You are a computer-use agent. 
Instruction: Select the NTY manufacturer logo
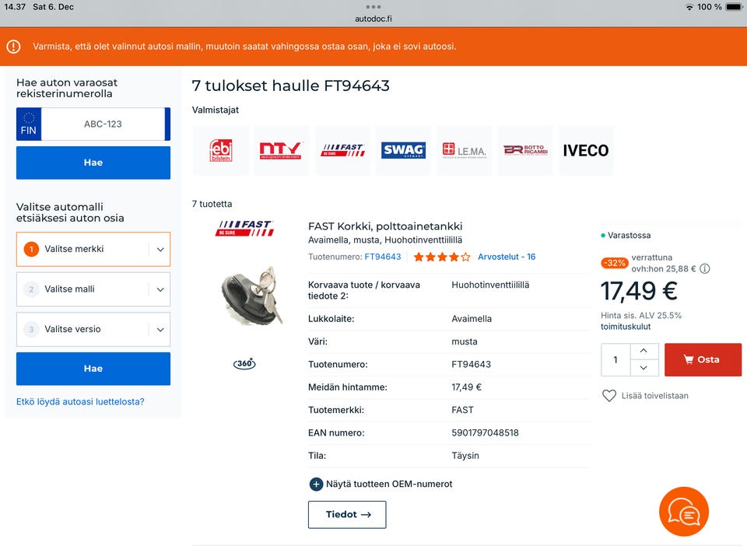click(281, 150)
